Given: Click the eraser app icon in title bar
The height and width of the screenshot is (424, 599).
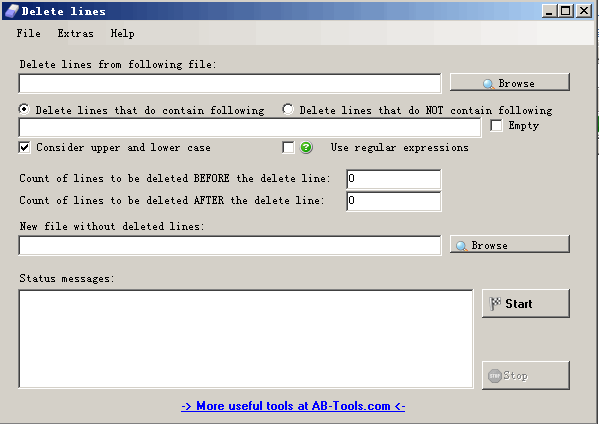Looking at the screenshot, I should pyautogui.click(x=11, y=11).
